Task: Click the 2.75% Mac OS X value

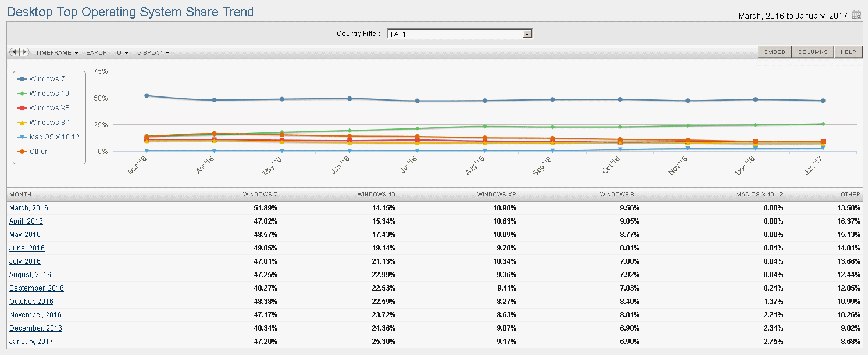Action: (773, 342)
